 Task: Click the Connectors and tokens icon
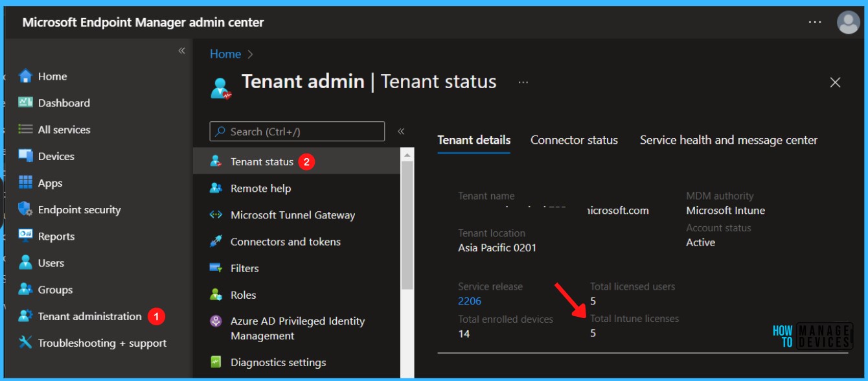point(216,241)
